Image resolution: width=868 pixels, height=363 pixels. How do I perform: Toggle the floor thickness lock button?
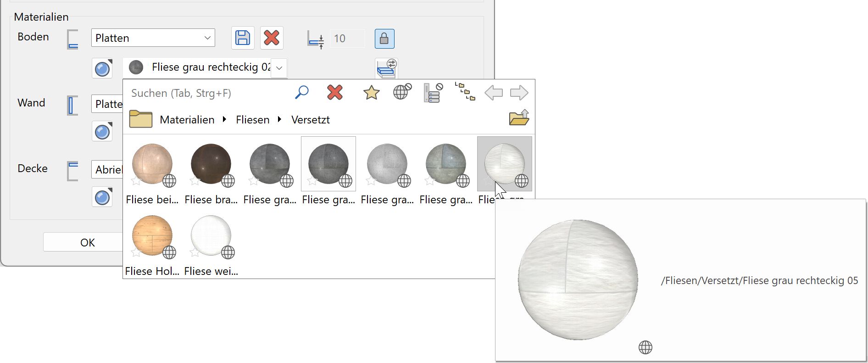pyautogui.click(x=384, y=39)
